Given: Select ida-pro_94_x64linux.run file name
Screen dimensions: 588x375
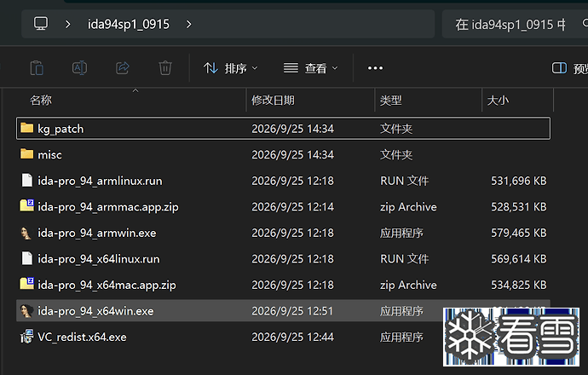Looking at the screenshot, I should 99,259.
